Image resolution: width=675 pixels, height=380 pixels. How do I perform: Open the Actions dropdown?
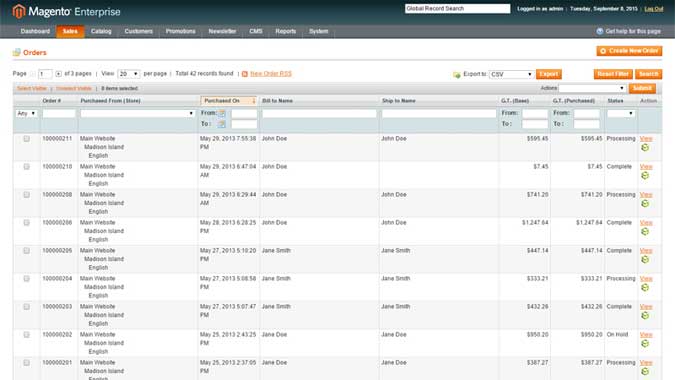(x=592, y=88)
